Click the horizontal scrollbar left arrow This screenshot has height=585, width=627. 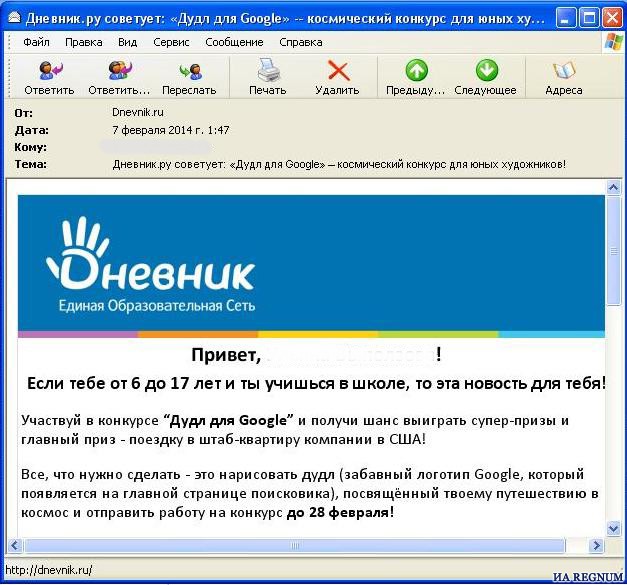[x=15, y=545]
